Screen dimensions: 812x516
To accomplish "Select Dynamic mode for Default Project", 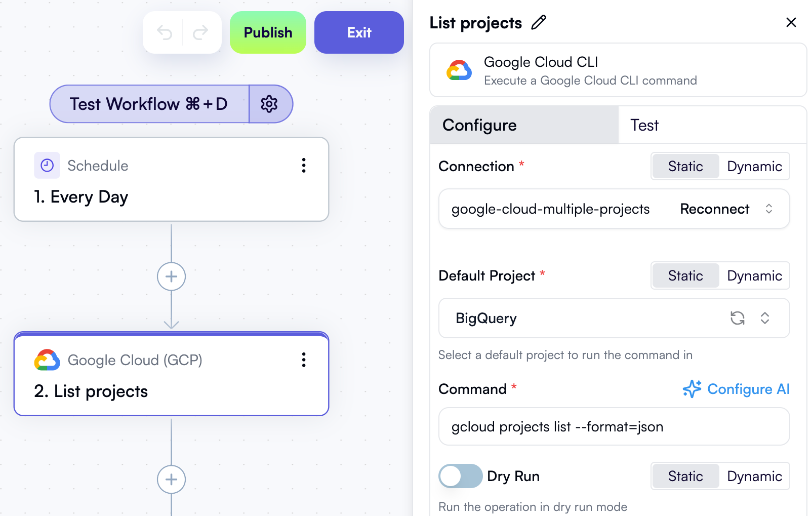I will 754,275.
